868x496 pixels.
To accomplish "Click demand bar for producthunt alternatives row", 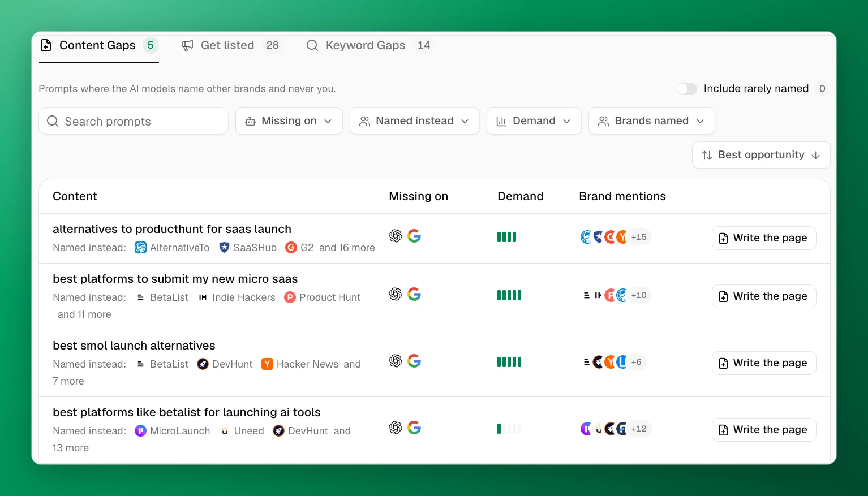I will pyautogui.click(x=509, y=237).
